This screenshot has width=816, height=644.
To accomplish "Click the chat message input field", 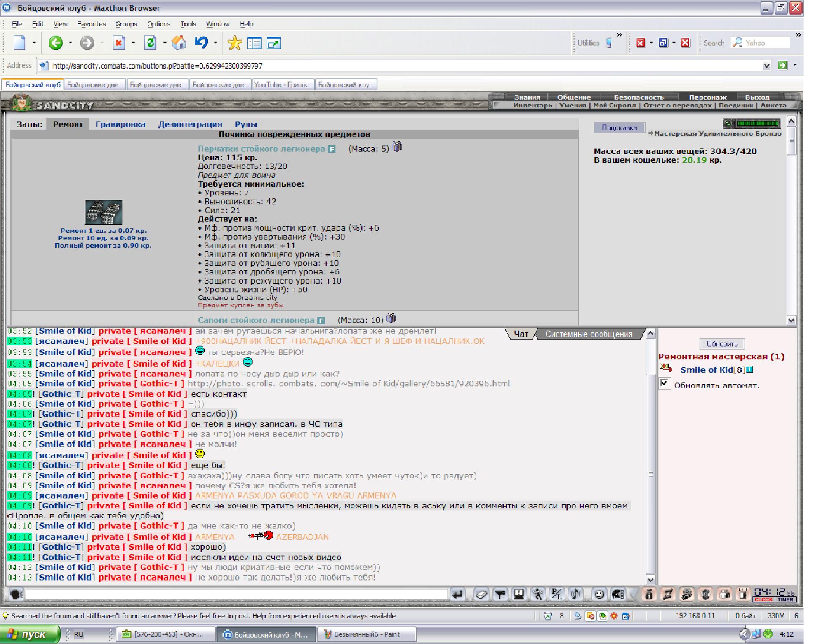I will (236, 594).
